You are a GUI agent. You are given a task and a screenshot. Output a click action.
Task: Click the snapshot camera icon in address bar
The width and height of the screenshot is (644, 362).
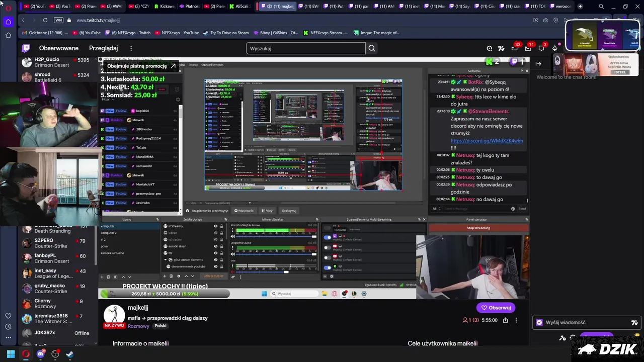[546, 20]
